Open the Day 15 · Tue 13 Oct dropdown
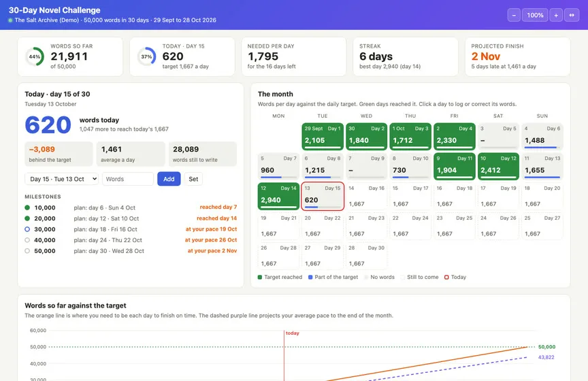588x381 pixels. click(x=61, y=179)
